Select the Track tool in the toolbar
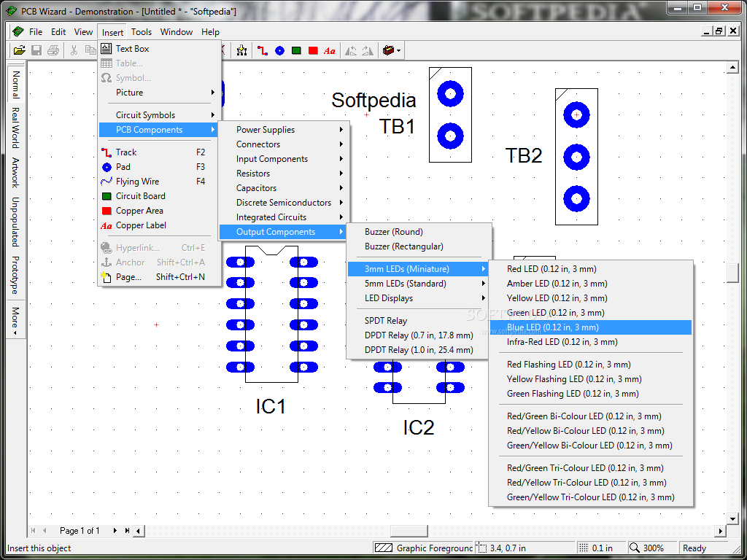Image resolution: width=747 pixels, height=560 pixels. (263, 50)
